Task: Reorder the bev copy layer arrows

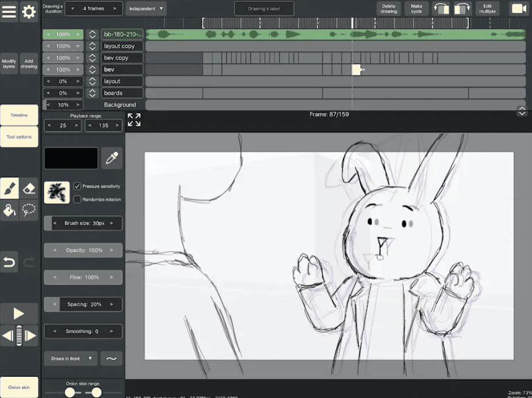Action: click(x=92, y=58)
